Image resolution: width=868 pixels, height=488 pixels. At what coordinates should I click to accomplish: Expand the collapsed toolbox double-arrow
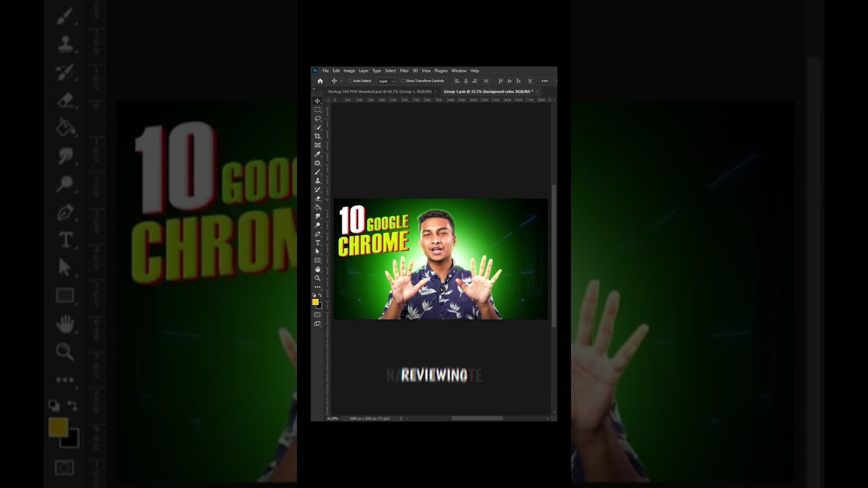pos(314,89)
